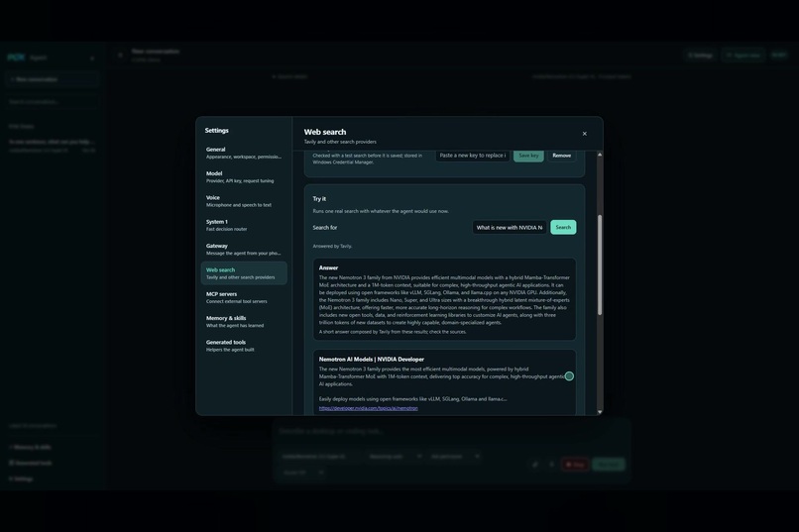The height and width of the screenshot is (532, 799).
Task: Open the General settings section
Action: [x=244, y=153]
